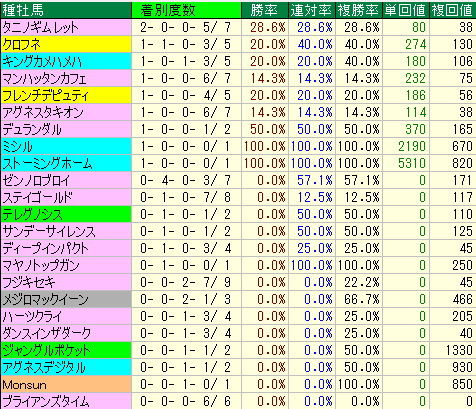Viewport: 476px width, 409px height.
Task: Click the 2- 0- 0- 5/ 7 record cell
Action: click(186, 27)
